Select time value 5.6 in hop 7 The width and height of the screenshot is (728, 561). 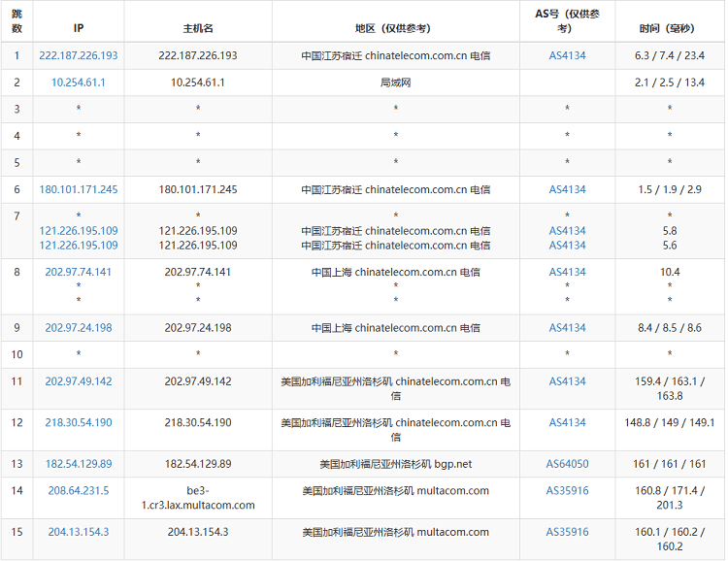(x=670, y=246)
